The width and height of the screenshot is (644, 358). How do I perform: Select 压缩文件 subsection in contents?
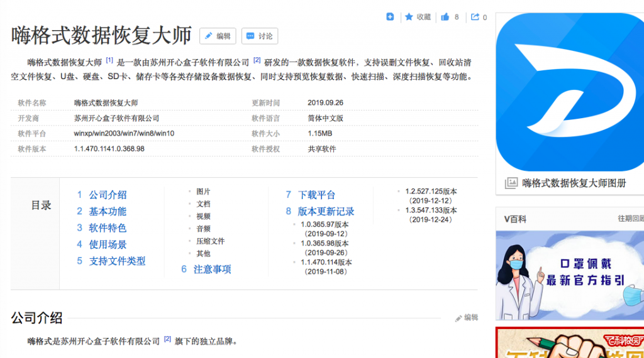[210, 241]
